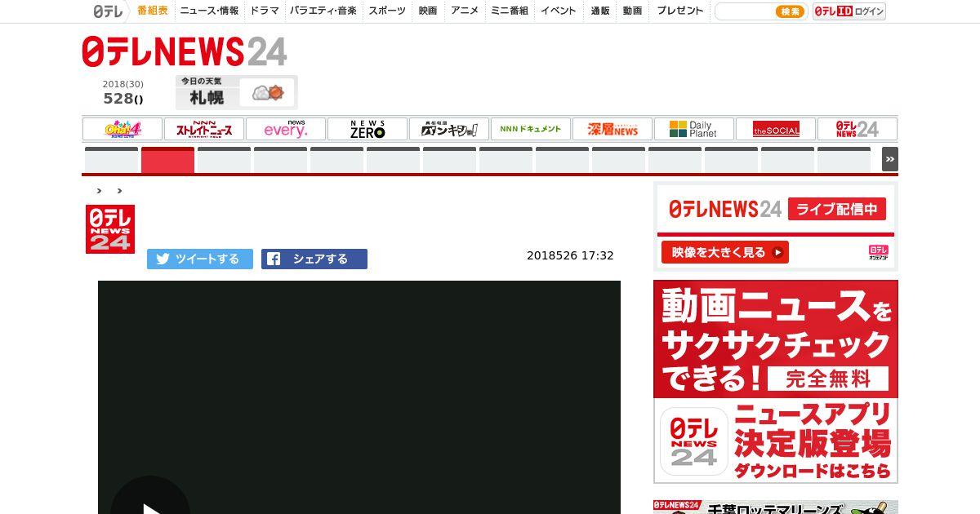Screen dimensions: 980x514
Task: Open the 札幌 weather widget
Action: coord(236,92)
